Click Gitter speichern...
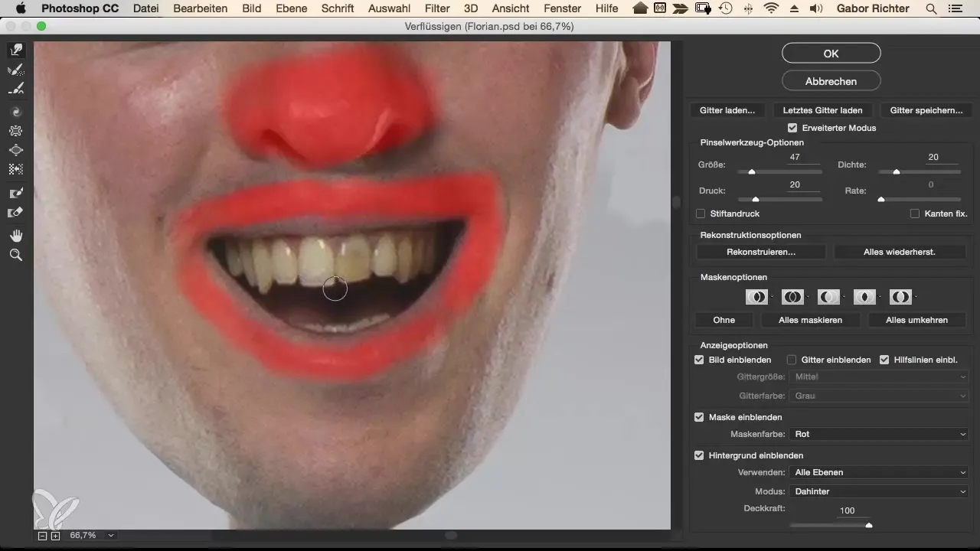This screenshot has width=980, height=551. tap(926, 110)
